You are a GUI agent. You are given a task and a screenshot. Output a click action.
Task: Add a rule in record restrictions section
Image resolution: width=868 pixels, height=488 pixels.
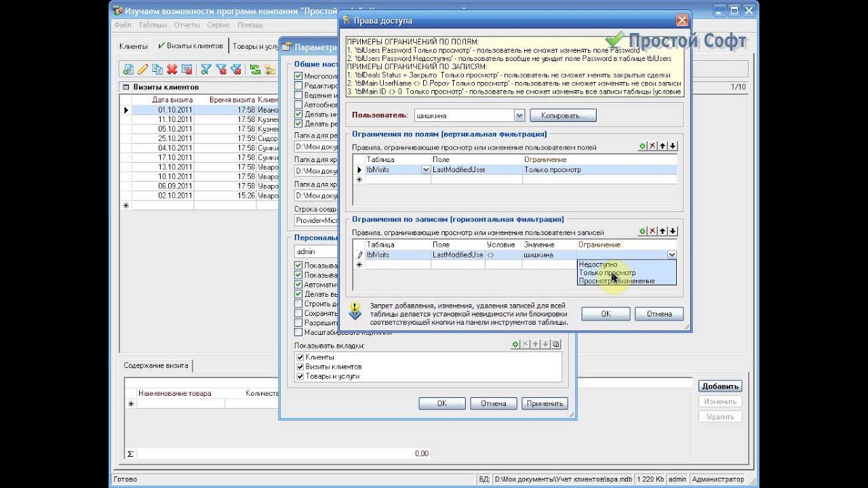point(642,232)
